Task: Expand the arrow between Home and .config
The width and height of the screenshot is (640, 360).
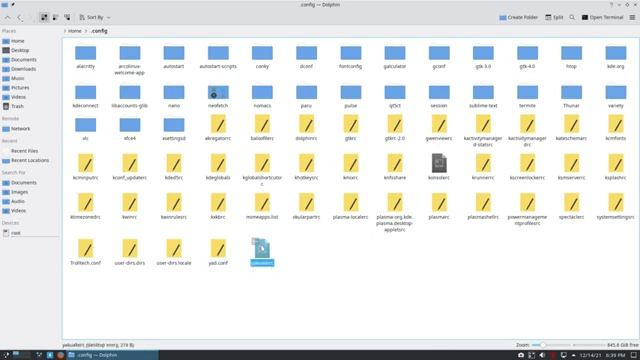Action: coord(86,31)
